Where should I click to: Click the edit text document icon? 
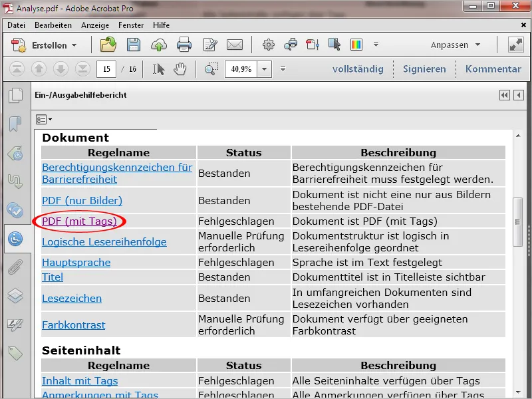tap(210, 45)
